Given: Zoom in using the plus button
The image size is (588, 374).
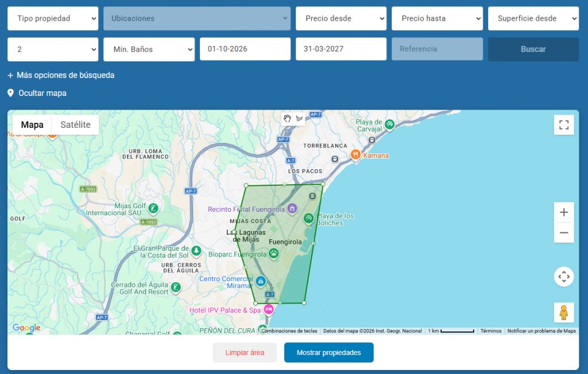Looking at the screenshot, I should (563, 212).
